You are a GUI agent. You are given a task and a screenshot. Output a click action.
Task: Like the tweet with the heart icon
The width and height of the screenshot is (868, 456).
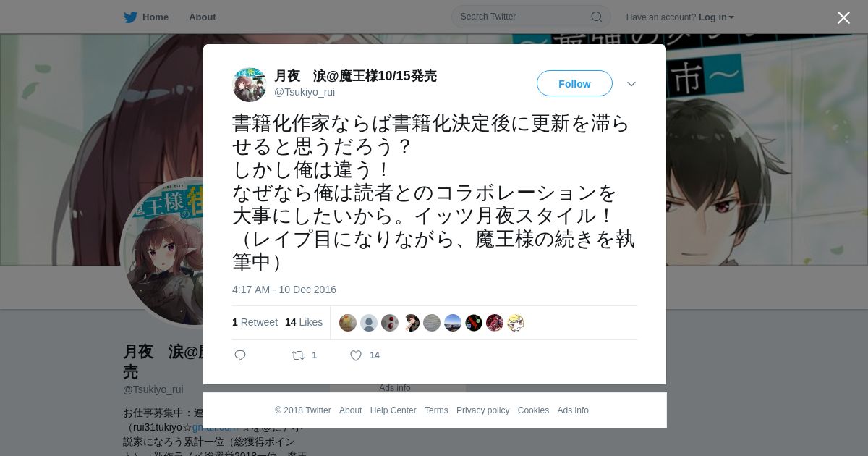[x=356, y=355]
